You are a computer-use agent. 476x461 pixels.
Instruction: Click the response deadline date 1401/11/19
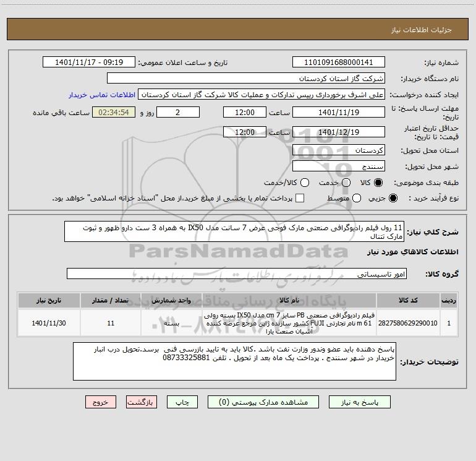[339, 112]
